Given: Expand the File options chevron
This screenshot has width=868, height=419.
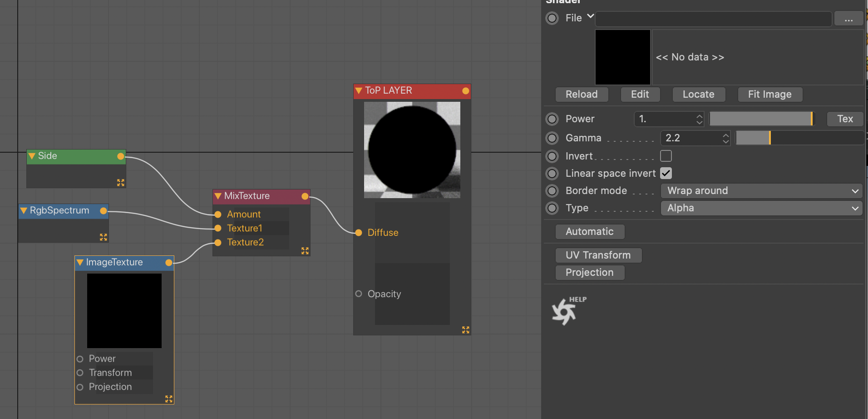Looking at the screenshot, I should click(590, 16).
